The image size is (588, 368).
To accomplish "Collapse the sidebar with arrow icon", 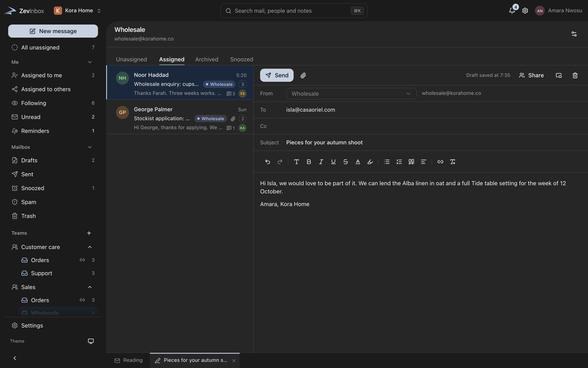I will coord(15,358).
